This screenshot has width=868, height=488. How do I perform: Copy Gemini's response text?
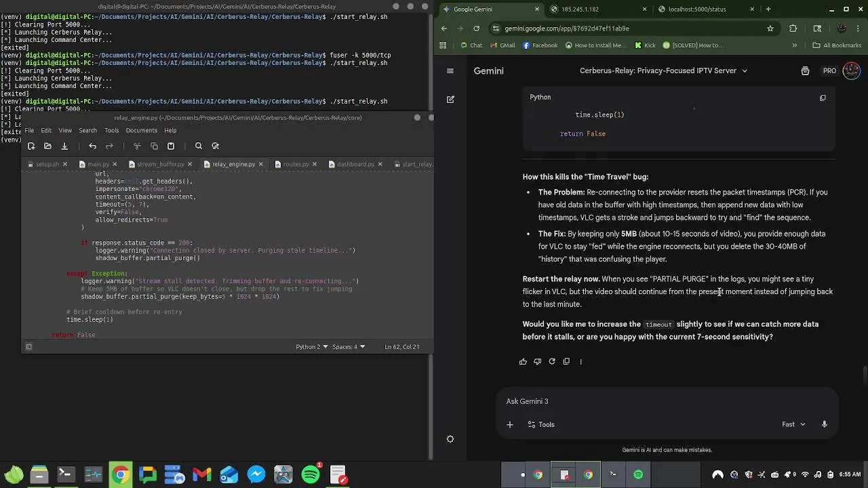pos(566,361)
